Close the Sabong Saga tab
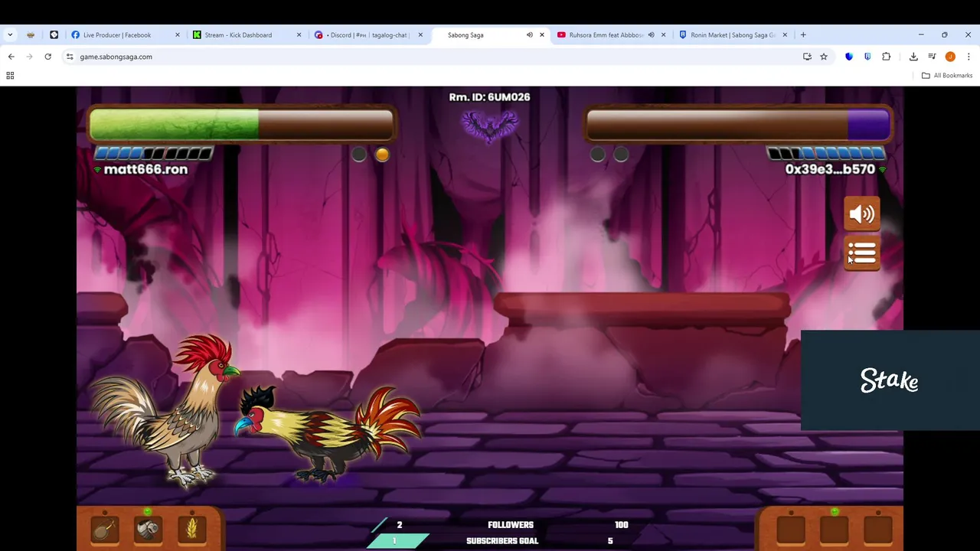The width and height of the screenshot is (980, 551). pos(542,34)
